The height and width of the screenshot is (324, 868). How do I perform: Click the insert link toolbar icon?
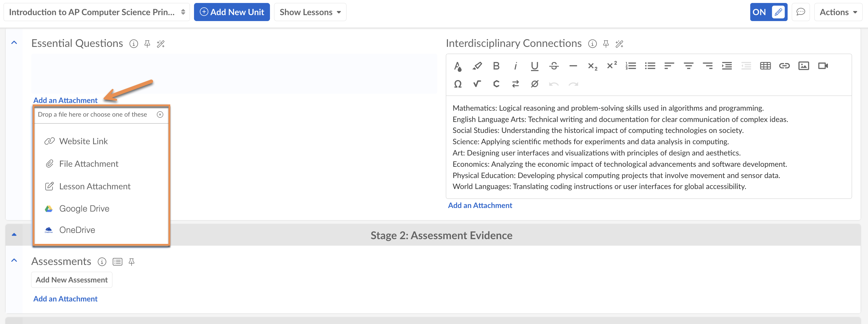tap(784, 66)
